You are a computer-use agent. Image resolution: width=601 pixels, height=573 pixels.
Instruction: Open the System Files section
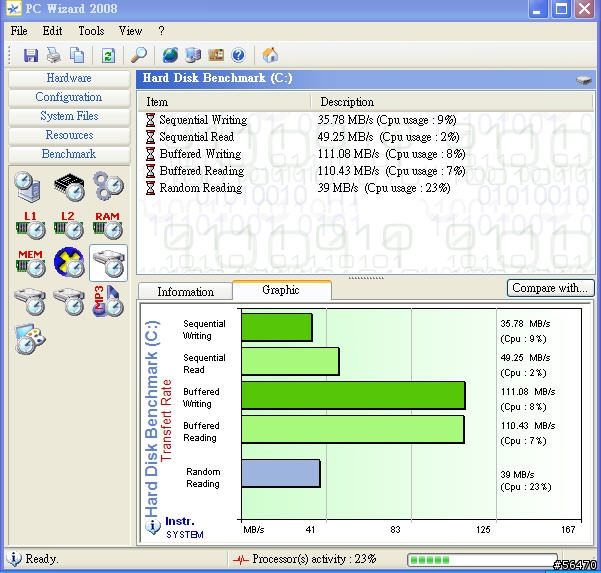[x=69, y=116]
